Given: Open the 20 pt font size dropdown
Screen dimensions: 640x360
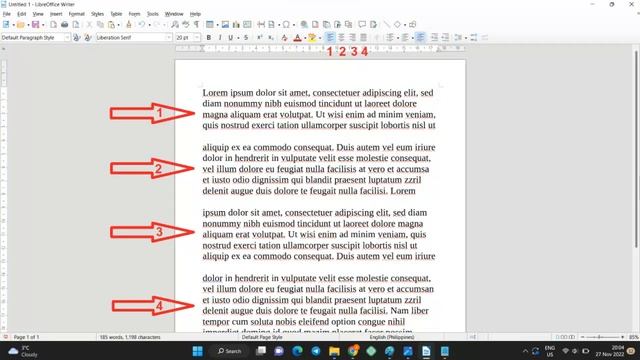Looking at the screenshot, I should [x=197, y=38].
